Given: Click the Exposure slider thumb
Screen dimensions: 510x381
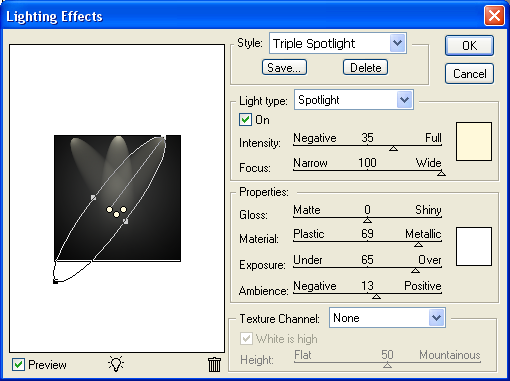Looking at the screenshot, I should pyautogui.click(x=415, y=270).
